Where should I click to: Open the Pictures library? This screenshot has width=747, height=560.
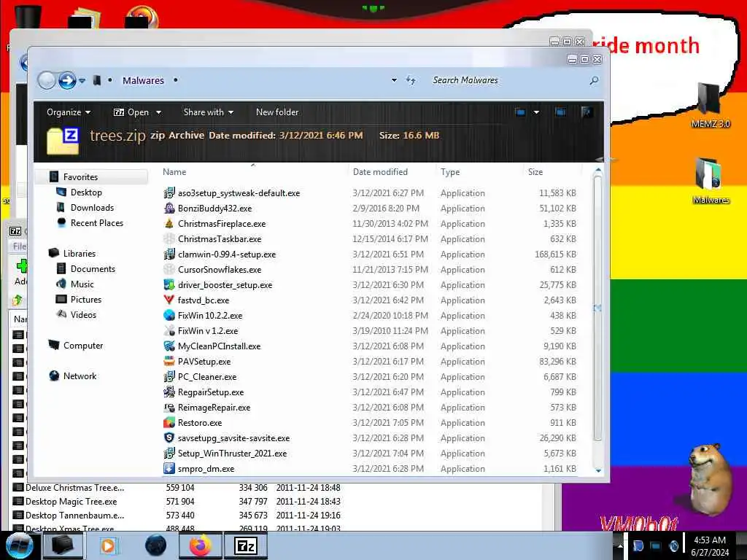coord(86,299)
